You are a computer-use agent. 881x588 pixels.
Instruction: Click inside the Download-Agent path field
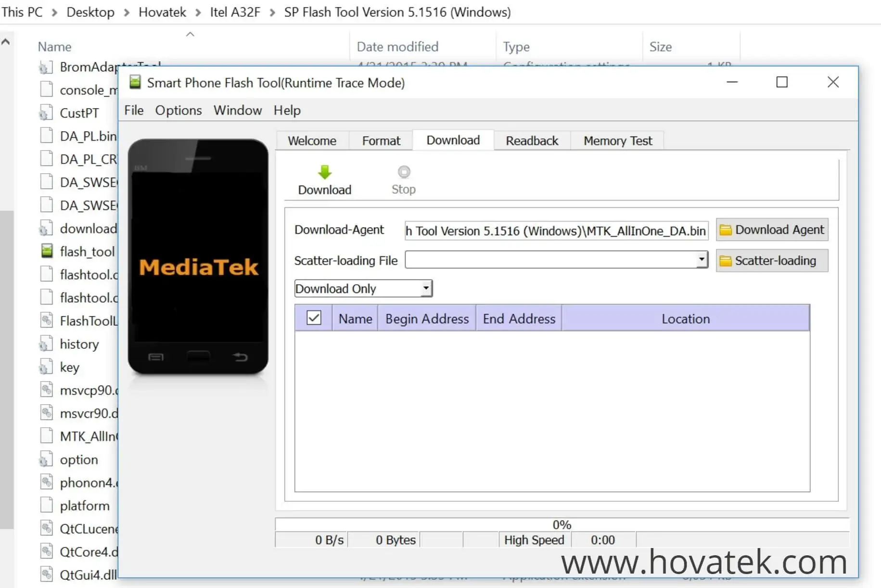(556, 231)
